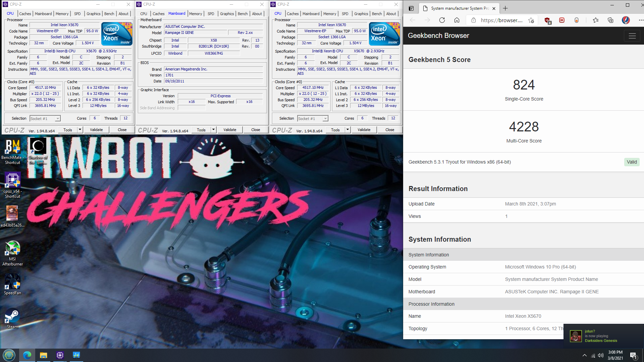This screenshot has width=644, height=362.
Task: Switch to Bench tab in right CPU-Z
Action: point(377,14)
